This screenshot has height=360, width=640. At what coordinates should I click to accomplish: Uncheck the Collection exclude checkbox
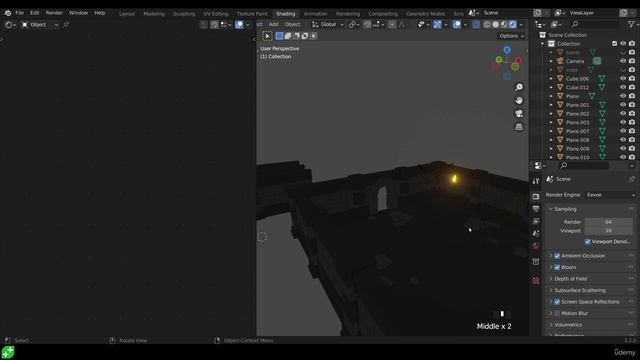tap(614, 44)
